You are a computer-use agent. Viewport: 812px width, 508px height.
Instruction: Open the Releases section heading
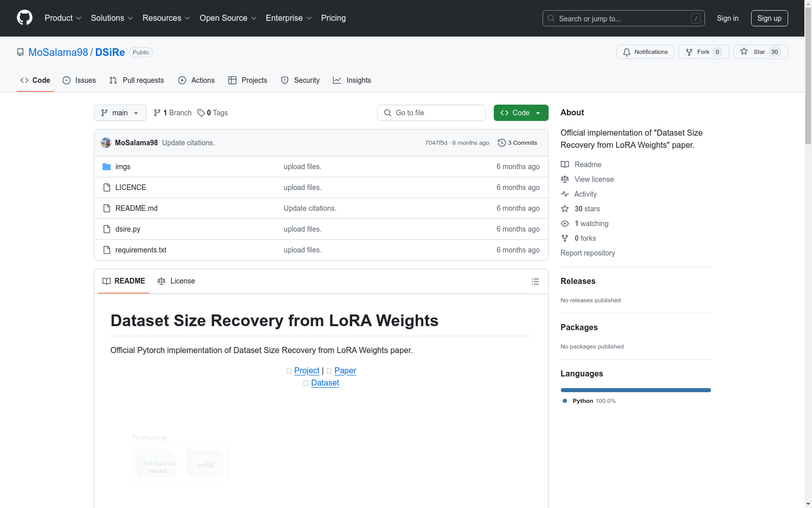578,281
